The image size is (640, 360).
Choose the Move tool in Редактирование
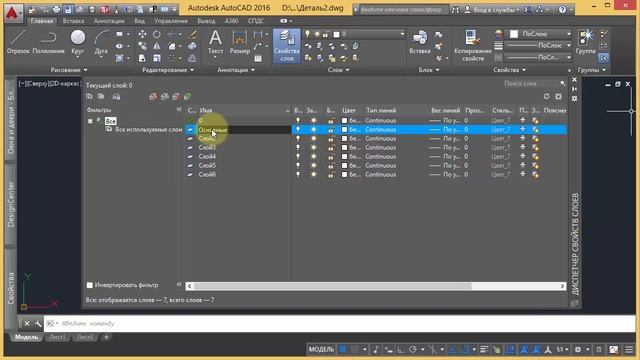coord(142,34)
